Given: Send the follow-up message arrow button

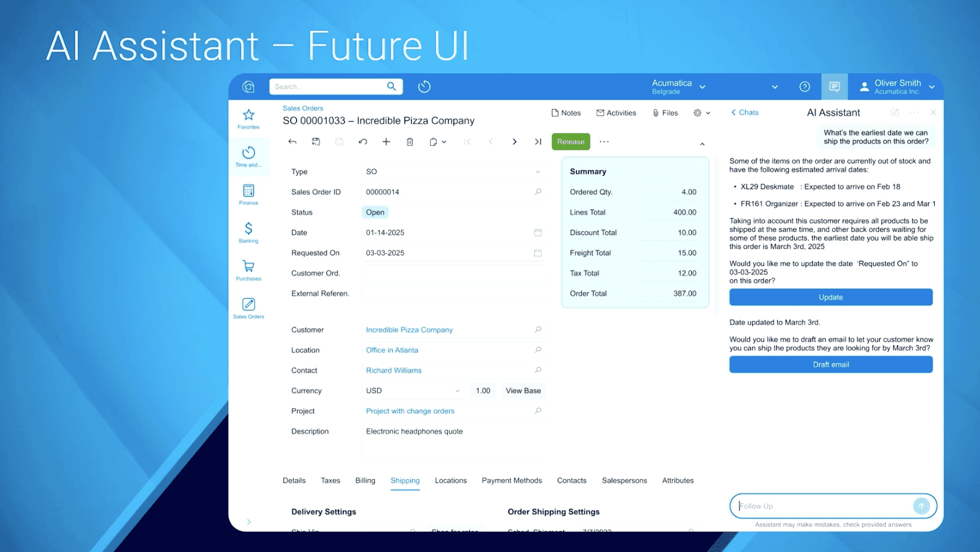Looking at the screenshot, I should 921,506.
